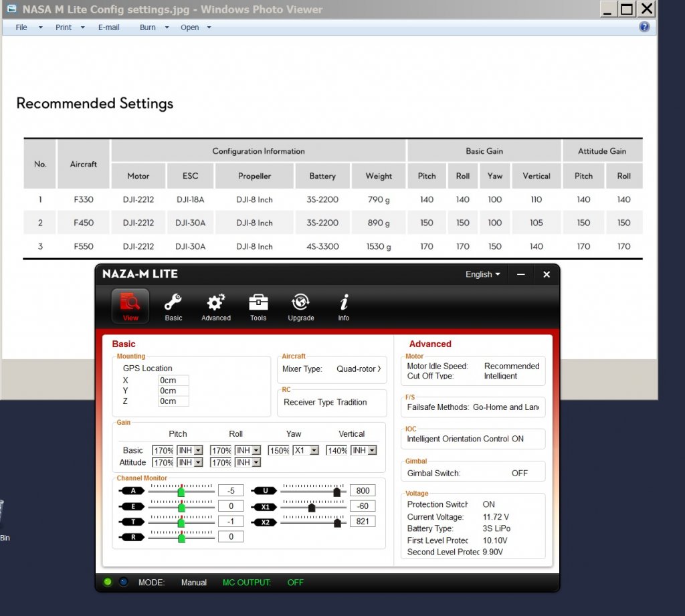Click the channel A label icon

[x=132, y=491]
